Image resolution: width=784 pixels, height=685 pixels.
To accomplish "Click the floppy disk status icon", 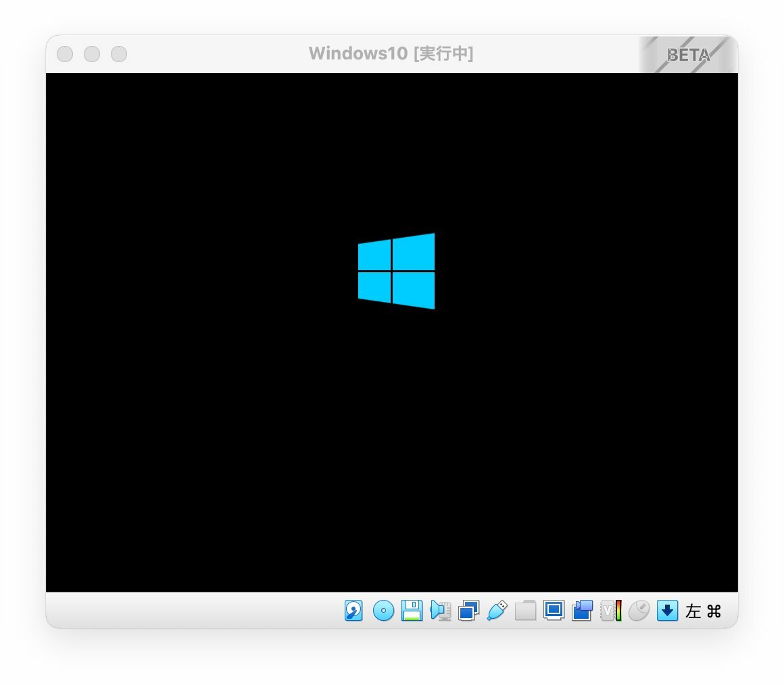I will click(412, 611).
